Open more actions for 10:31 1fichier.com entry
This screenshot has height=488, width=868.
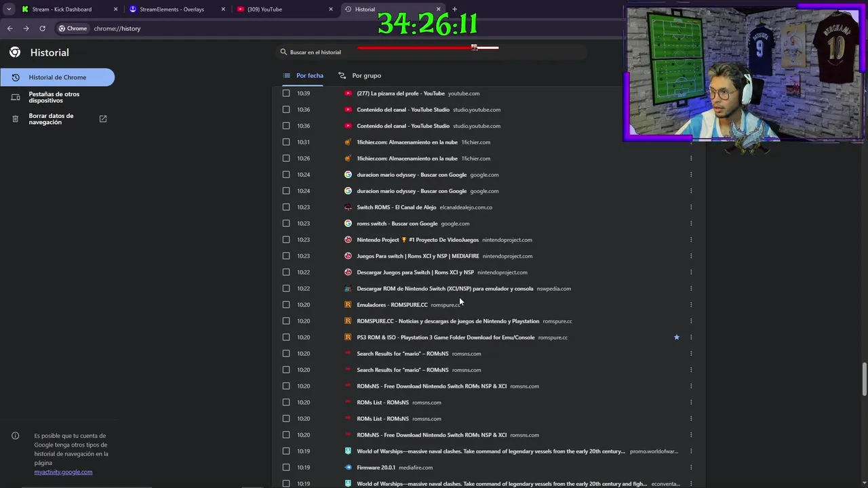pos(691,142)
